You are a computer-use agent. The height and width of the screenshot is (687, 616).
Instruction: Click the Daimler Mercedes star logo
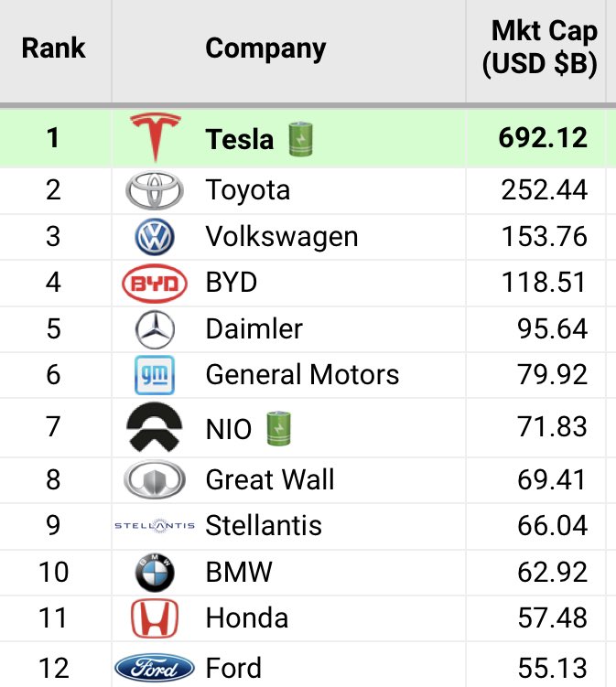point(154,329)
